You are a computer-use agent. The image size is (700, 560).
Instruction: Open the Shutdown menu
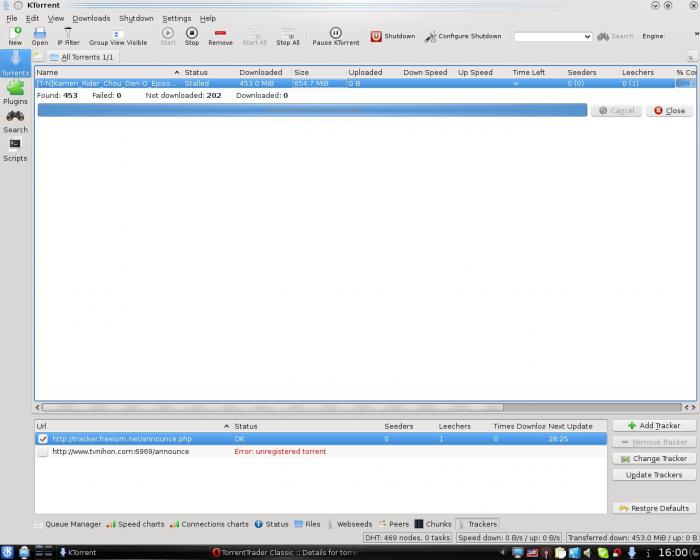point(136,18)
